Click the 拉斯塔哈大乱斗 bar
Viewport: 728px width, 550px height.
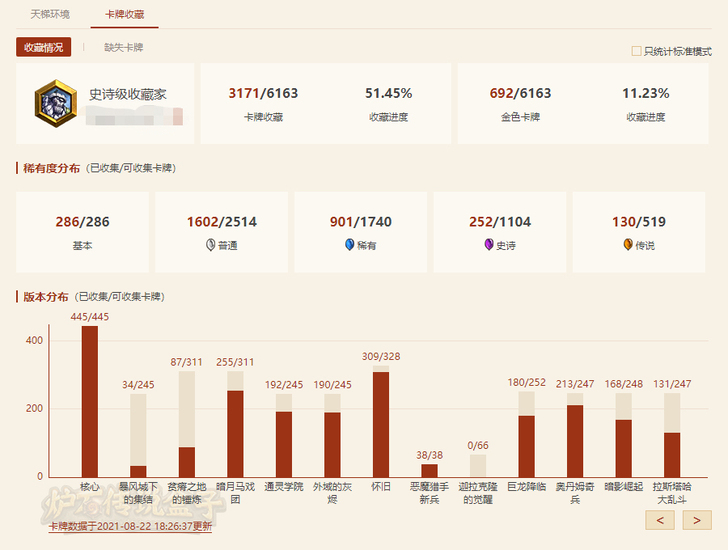coord(672,435)
